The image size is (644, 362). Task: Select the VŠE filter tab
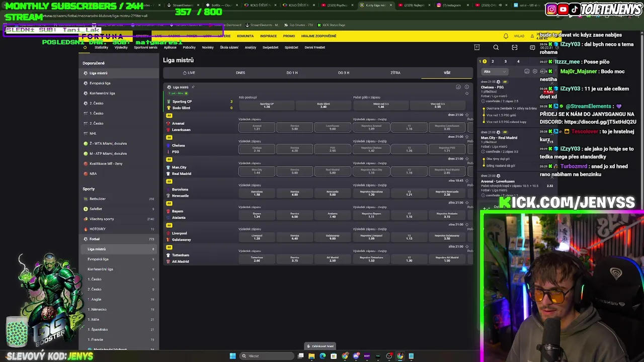click(x=447, y=73)
